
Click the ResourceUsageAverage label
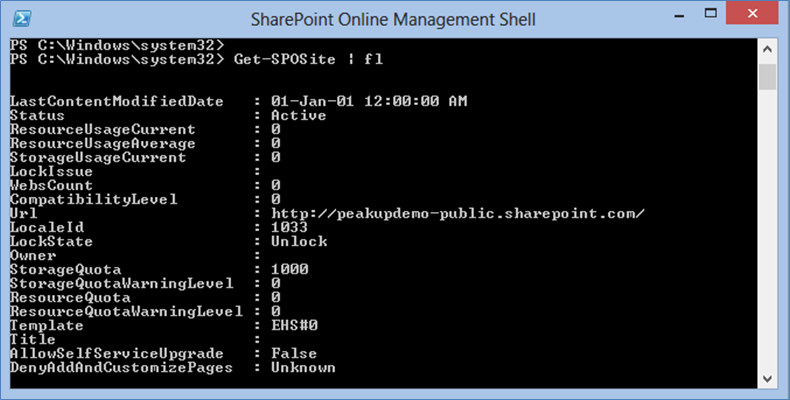tap(102, 144)
